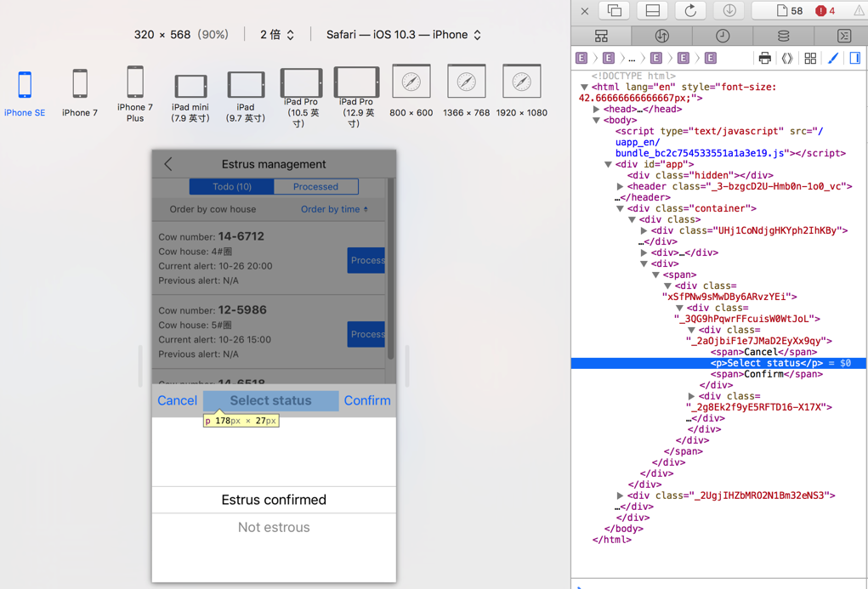Toggle the shadow DOM brackets icon

click(x=787, y=58)
